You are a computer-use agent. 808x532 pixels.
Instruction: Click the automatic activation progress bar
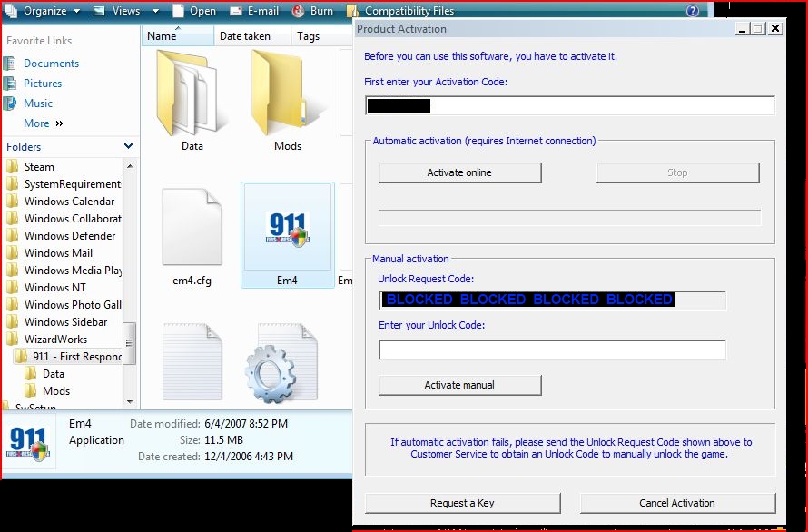[569, 218]
